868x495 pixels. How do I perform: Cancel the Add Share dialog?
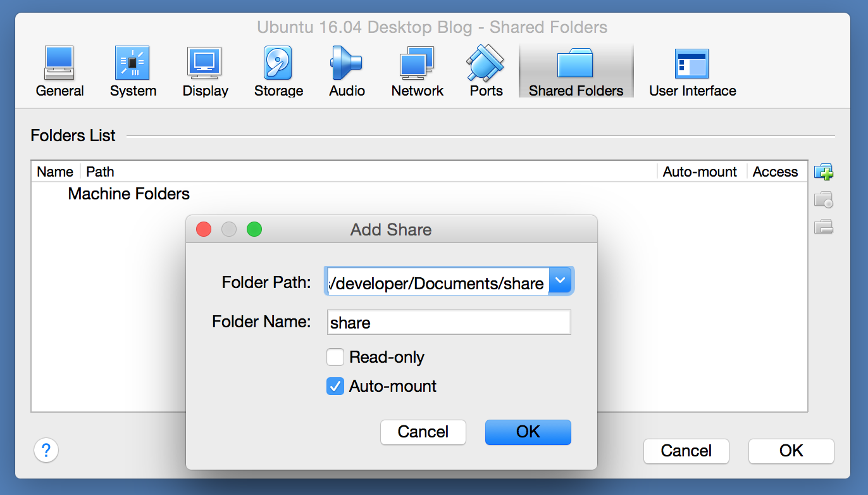(x=423, y=432)
